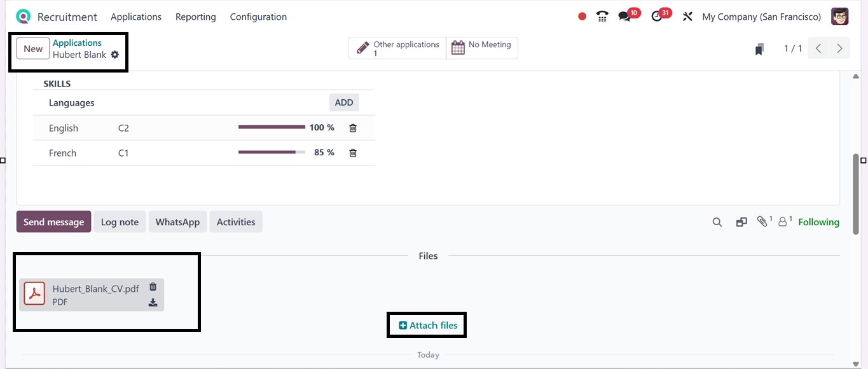This screenshot has width=868, height=369.
Task: Go to the next record arrow
Action: tap(839, 48)
